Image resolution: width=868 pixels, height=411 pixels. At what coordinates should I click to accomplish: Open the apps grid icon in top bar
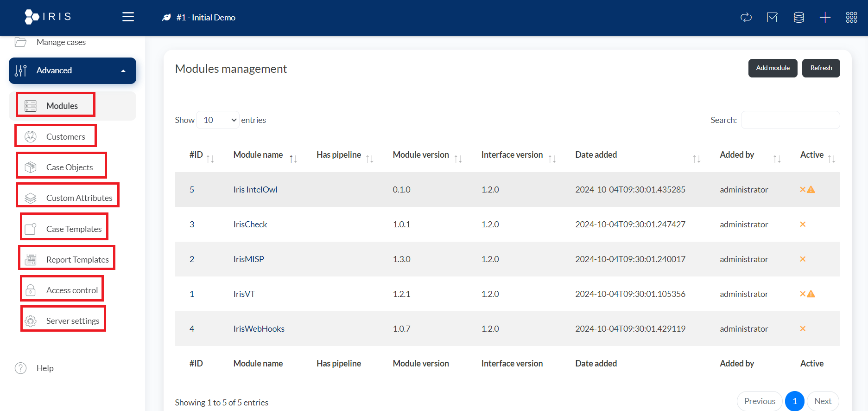[x=851, y=18]
